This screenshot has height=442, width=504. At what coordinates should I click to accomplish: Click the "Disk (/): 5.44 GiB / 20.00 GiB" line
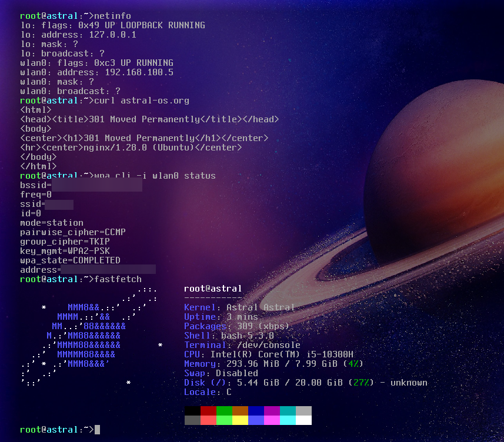point(306,383)
